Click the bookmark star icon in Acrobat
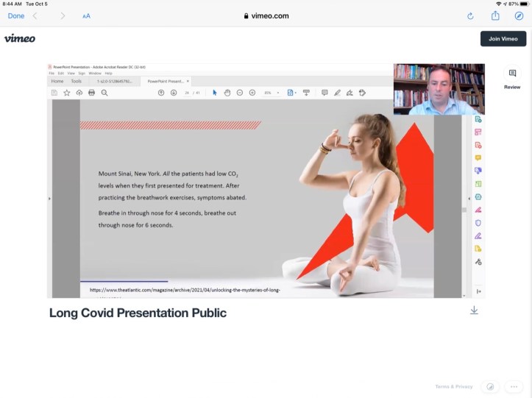 tap(67, 93)
